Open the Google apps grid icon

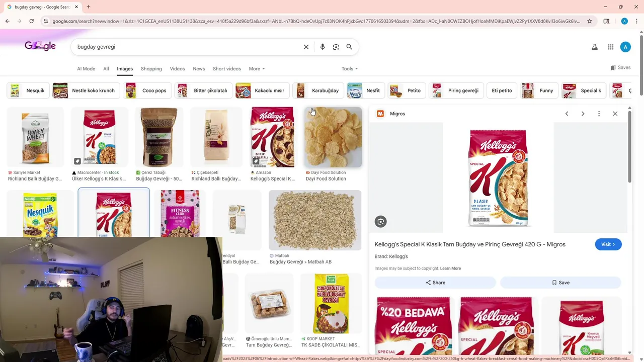610,47
